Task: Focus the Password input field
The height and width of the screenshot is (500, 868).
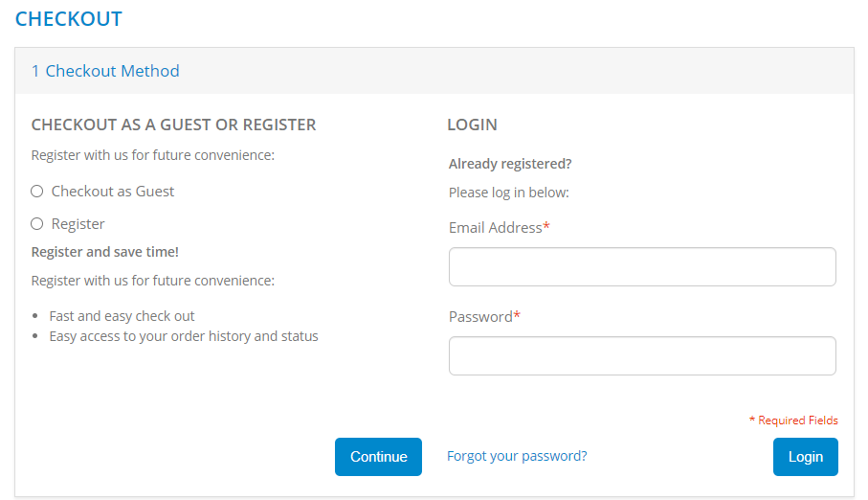Action: pos(642,356)
